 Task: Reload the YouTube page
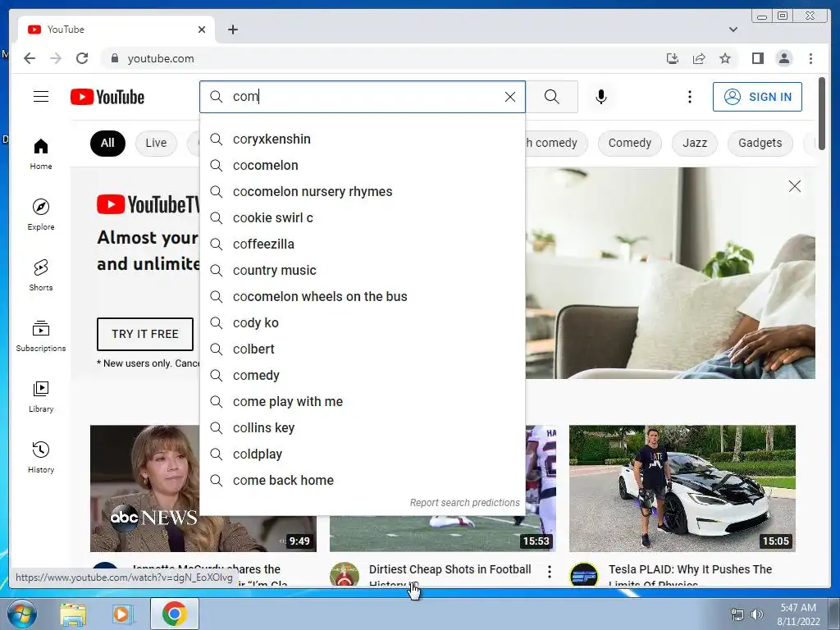(82, 58)
